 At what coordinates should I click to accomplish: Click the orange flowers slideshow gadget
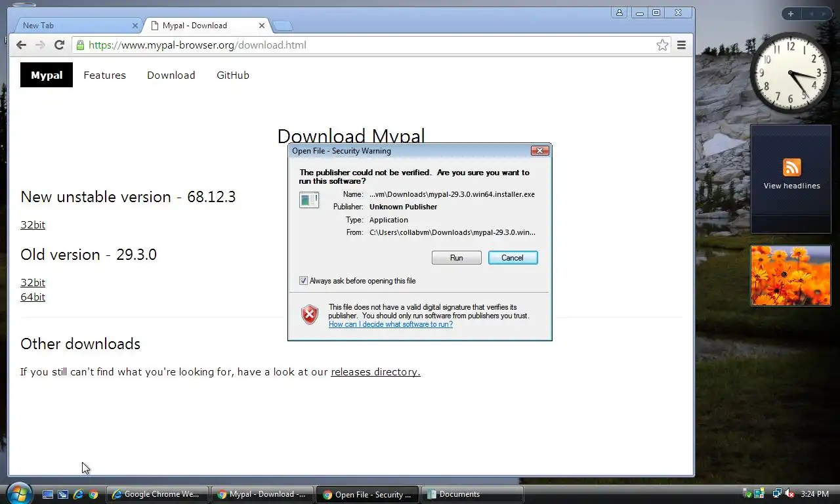(791, 276)
